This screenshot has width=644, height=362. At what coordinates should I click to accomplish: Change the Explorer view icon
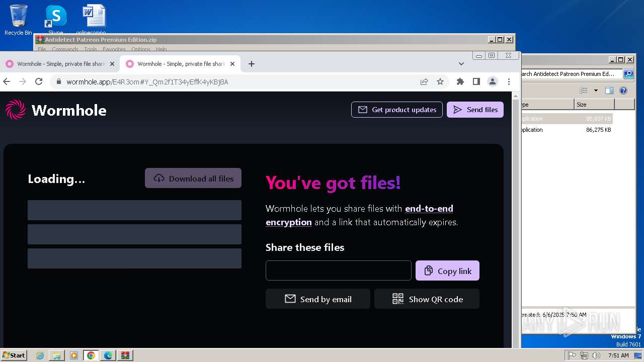coord(584,90)
